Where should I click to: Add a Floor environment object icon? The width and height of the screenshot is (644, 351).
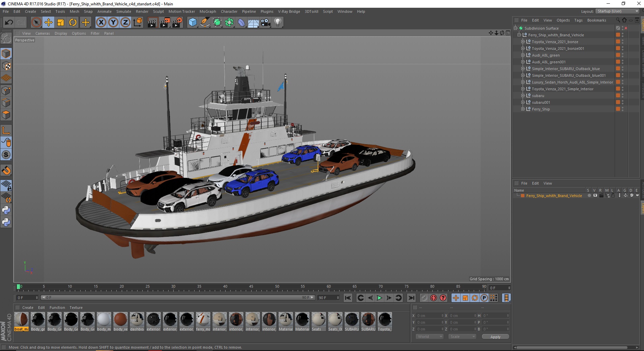tap(253, 23)
